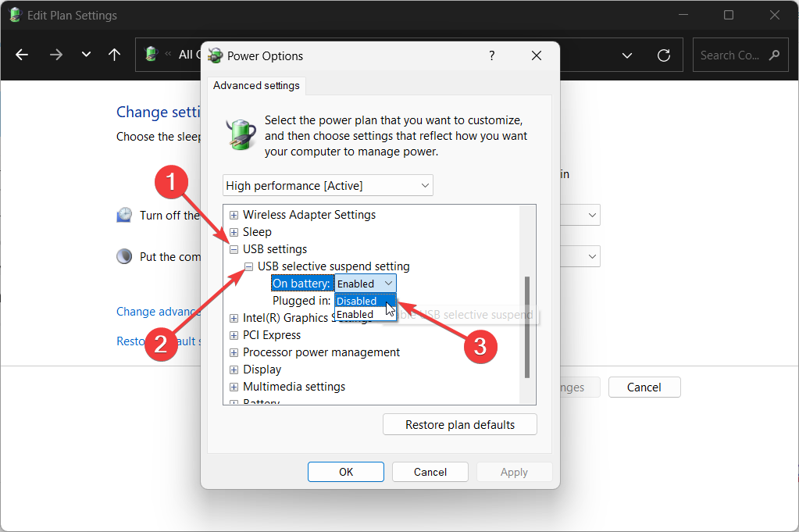Open the address bar history dropdown chevron
Viewport: 799px width, 532px height.
[627, 55]
